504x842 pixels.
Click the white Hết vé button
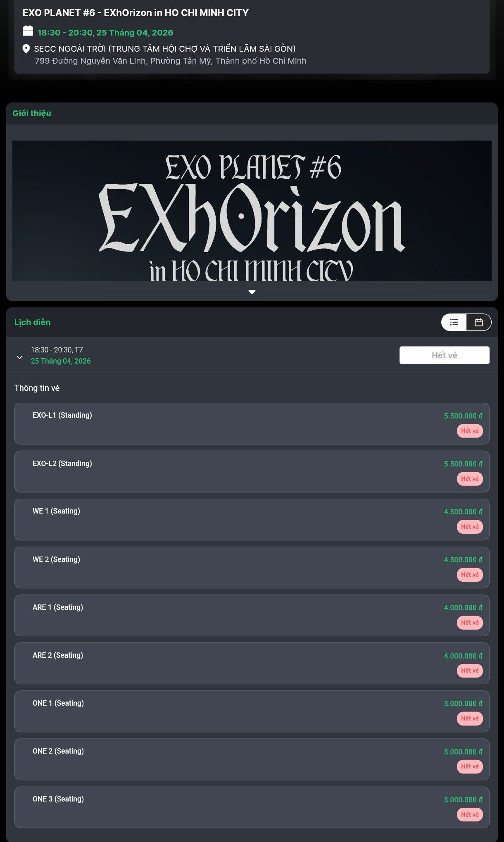pos(445,355)
